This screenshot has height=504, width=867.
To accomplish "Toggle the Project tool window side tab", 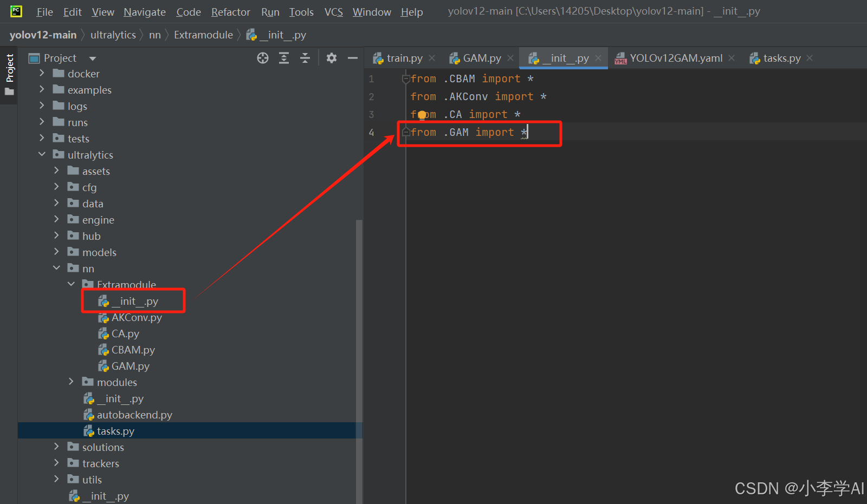I will tap(9, 74).
